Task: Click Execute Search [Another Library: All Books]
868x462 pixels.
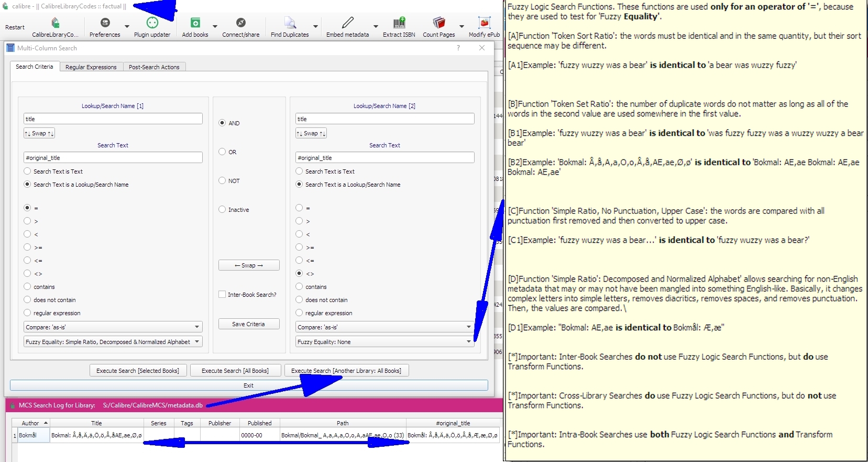Action: (346, 371)
